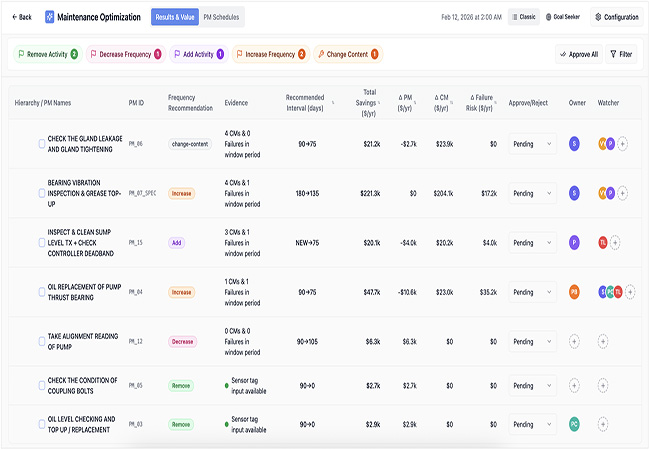The width and height of the screenshot is (650, 450).
Task: Add a watcher to the Coupling Bolts row
Action: (603, 386)
